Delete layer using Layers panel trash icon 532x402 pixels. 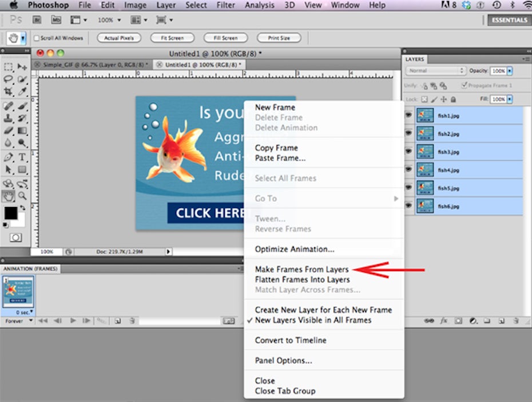(x=517, y=321)
